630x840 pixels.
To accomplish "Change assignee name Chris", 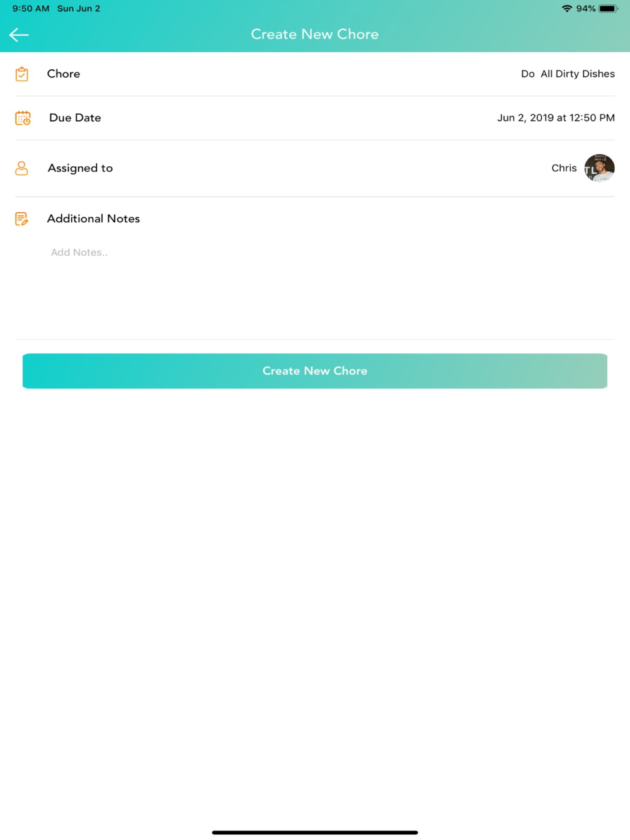I will pyautogui.click(x=564, y=168).
